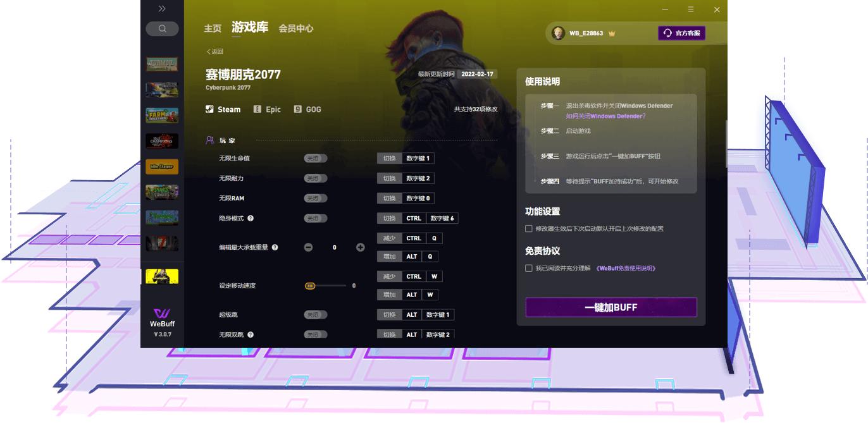Open the 会员中心 tab
868x423 pixels.
(x=297, y=28)
